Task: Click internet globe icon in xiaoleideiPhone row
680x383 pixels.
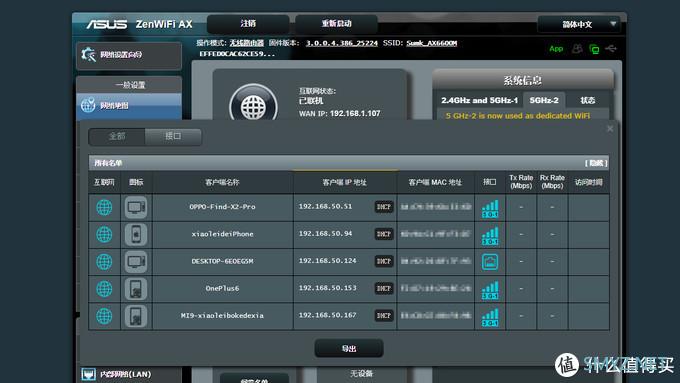Action: coord(104,235)
